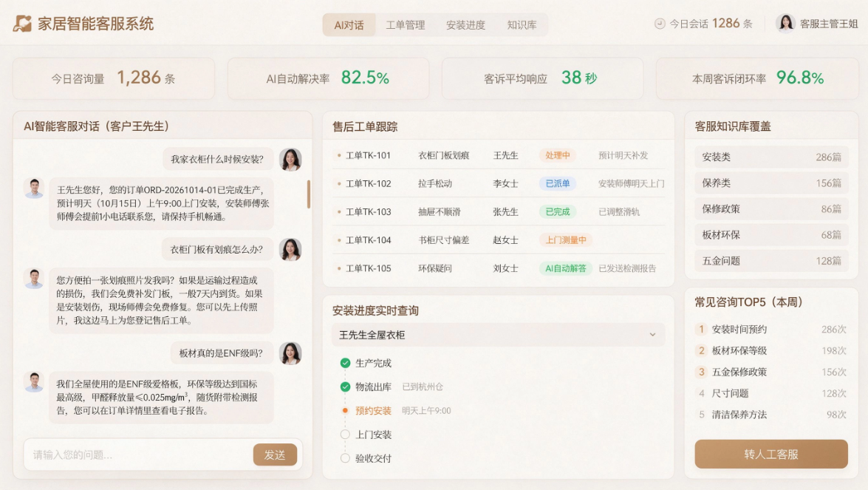The image size is (868, 490).
Task: Select the 五金问题 knowledge base row
Action: (x=771, y=262)
